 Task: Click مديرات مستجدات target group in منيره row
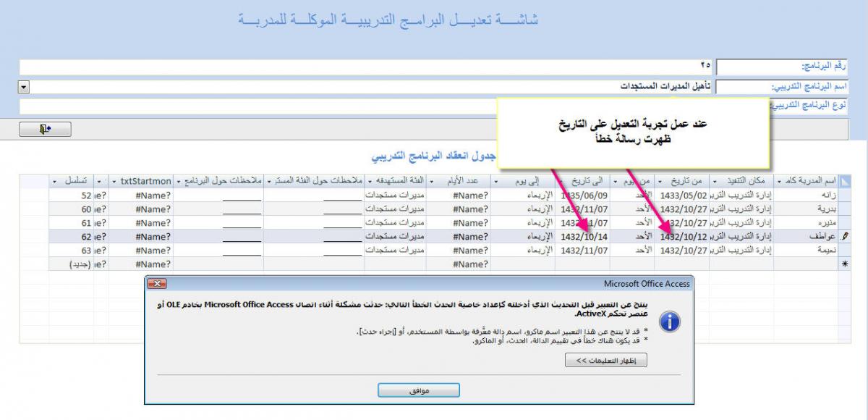click(x=395, y=222)
